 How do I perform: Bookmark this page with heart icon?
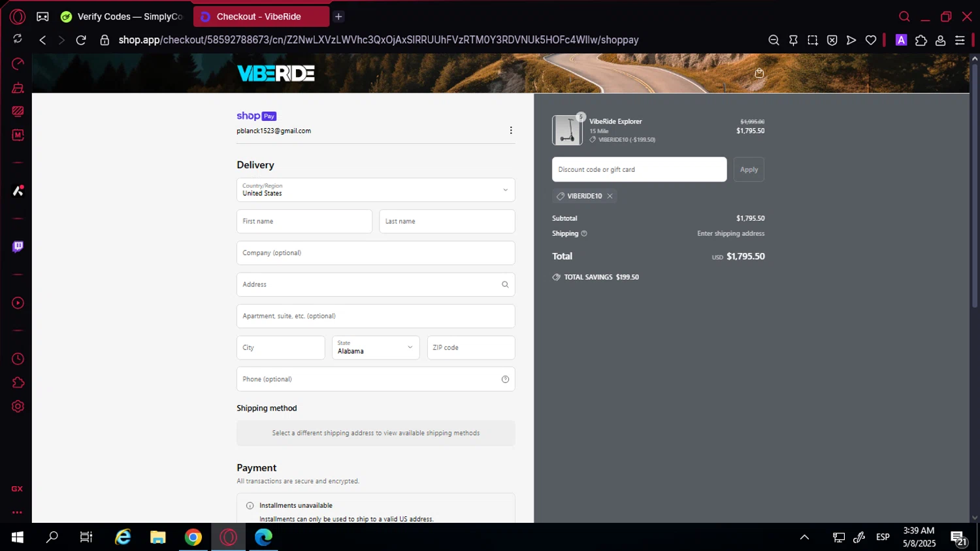[871, 41]
